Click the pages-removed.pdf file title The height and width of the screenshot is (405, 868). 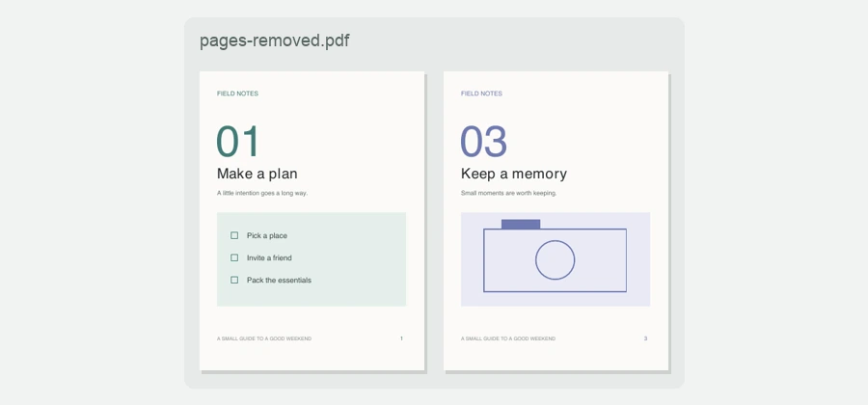pos(275,40)
